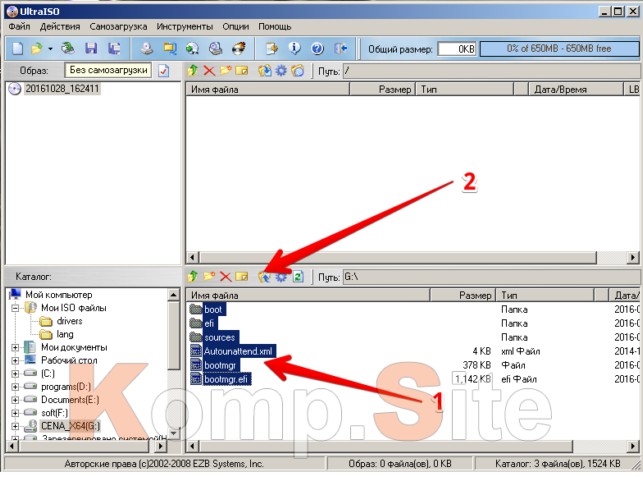The width and height of the screenshot is (643, 477).
Task: Click rename icon in catalog toolbar
Action: [x=242, y=277]
